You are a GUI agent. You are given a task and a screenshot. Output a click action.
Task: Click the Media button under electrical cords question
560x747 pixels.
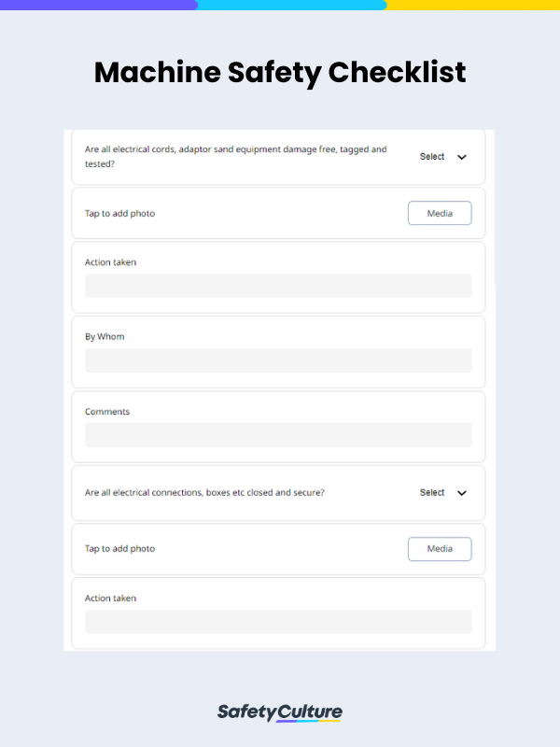440,213
